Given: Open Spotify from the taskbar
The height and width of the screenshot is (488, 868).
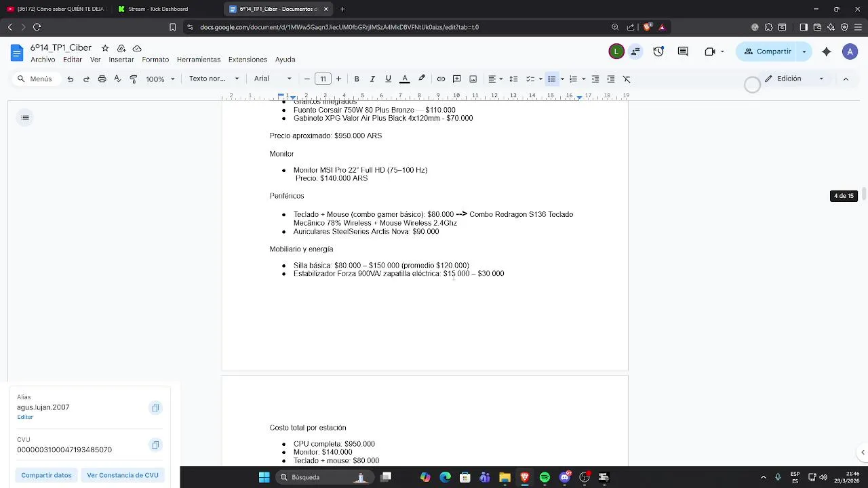Looking at the screenshot, I should coord(545,477).
